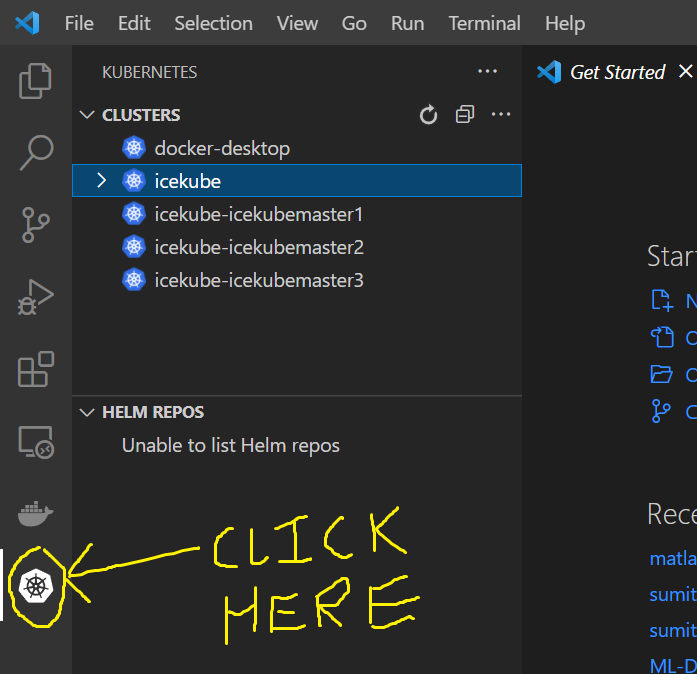Select the icekube cluster row

coord(297,181)
